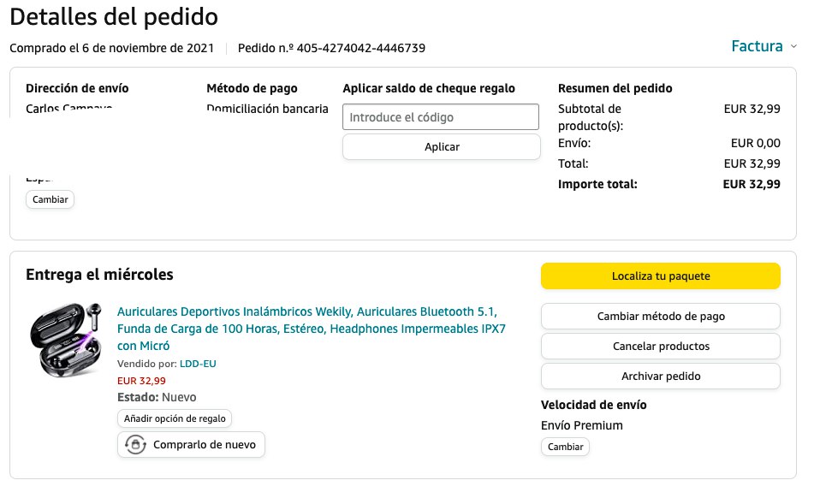
Task: Focus the gift code input field
Action: point(441,117)
